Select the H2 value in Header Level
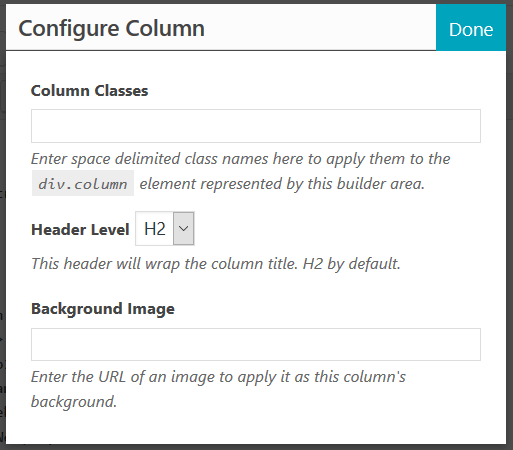This screenshot has height=450, width=513. pos(154,229)
